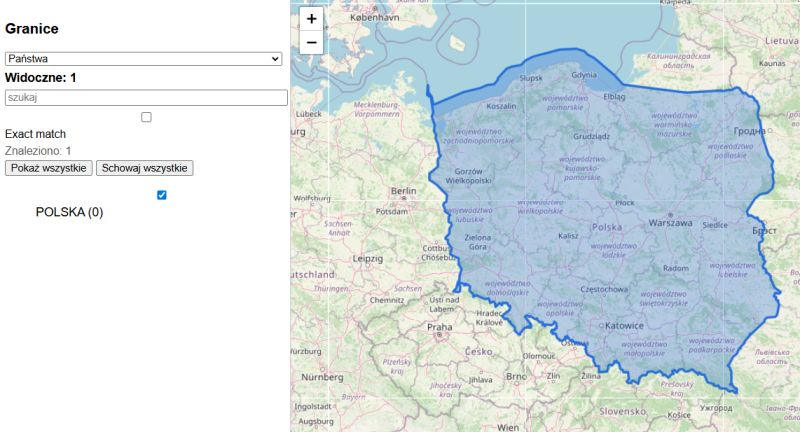
Task: Click the Widoczne: 1 counter text
Action: point(41,78)
